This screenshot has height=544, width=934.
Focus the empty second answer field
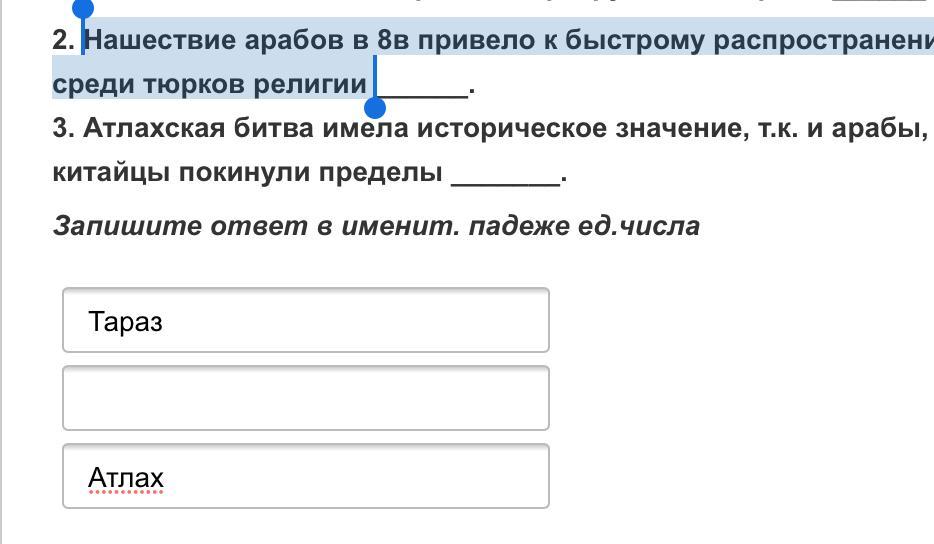tap(305, 398)
